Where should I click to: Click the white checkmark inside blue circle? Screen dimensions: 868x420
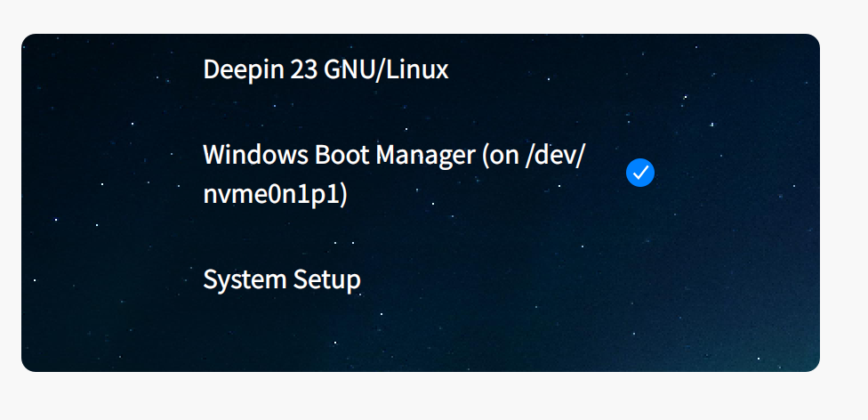pyautogui.click(x=640, y=173)
